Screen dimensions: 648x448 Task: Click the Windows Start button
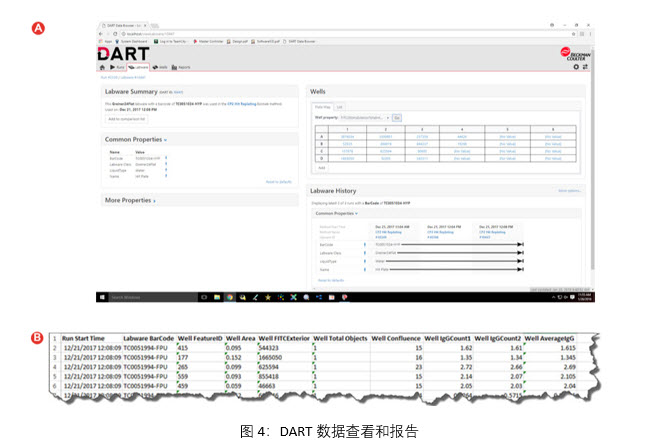coord(101,297)
